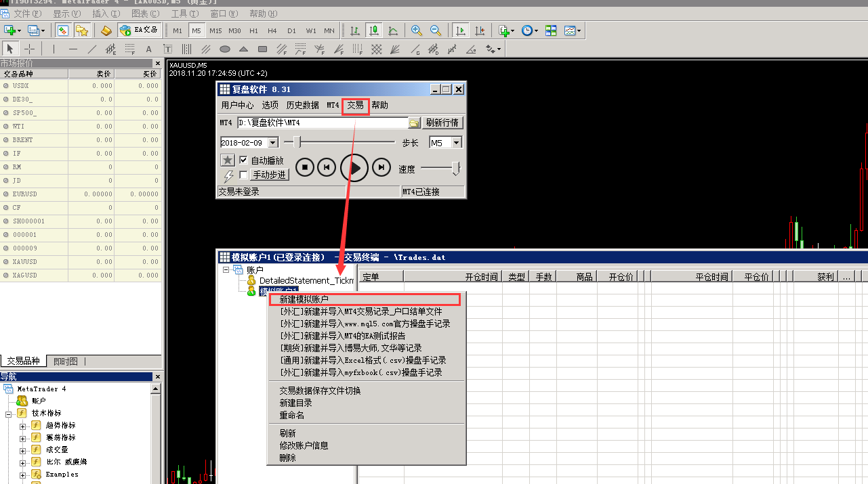Click the 速度 speed slider handle
Image resolution: width=868 pixels, height=484 pixels.
click(457, 168)
